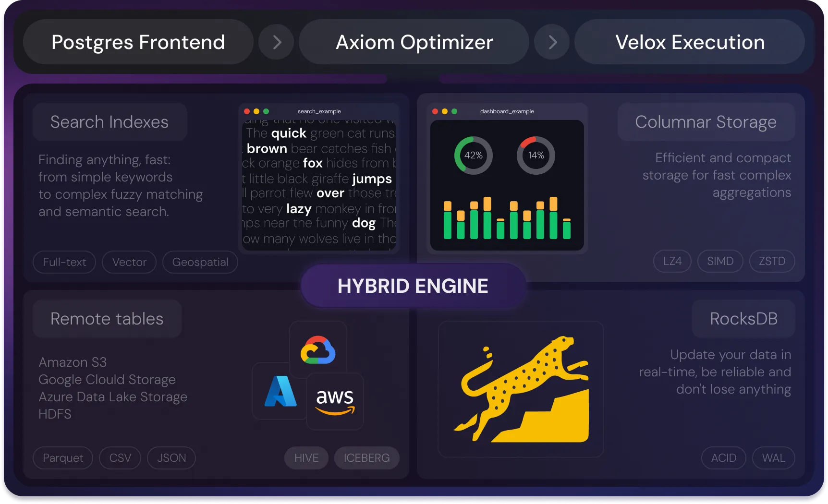The width and height of the screenshot is (828, 504).
Task: Select the ZSTD compression tag
Action: coord(772,261)
